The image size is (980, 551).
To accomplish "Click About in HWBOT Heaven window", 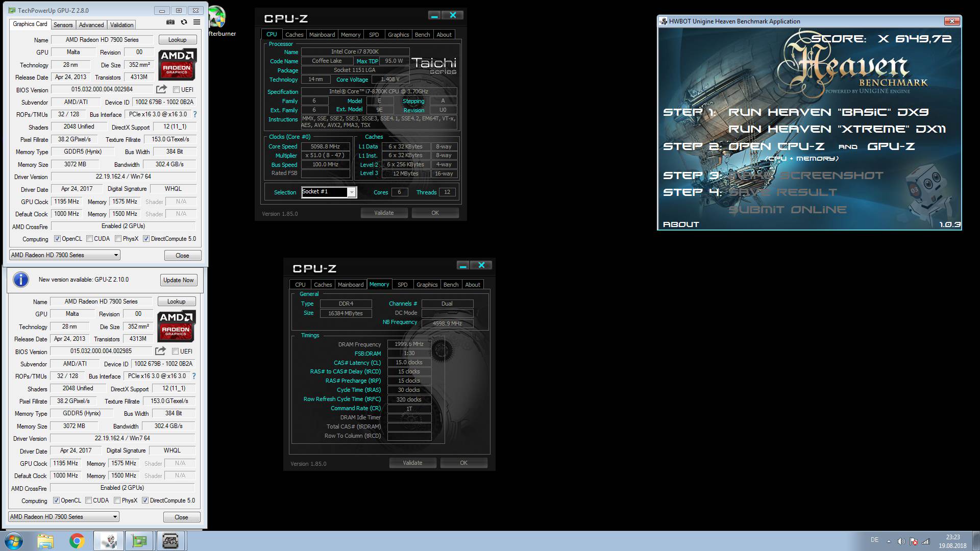I will (681, 224).
